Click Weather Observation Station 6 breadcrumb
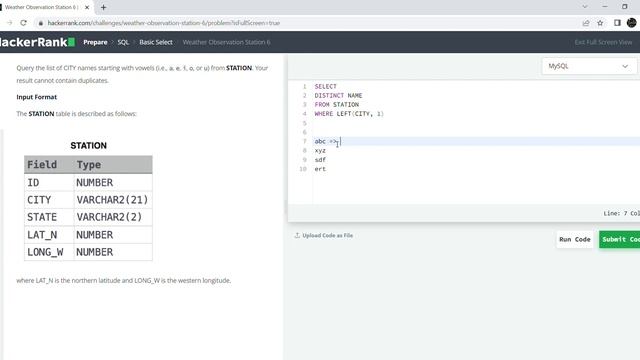The width and height of the screenshot is (640, 360). click(226, 42)
